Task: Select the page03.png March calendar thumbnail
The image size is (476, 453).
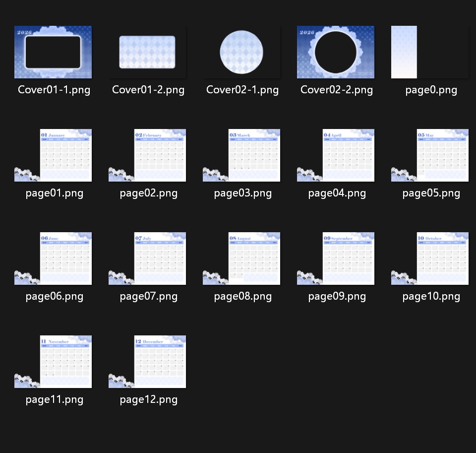Action: (x=241, y=155)
